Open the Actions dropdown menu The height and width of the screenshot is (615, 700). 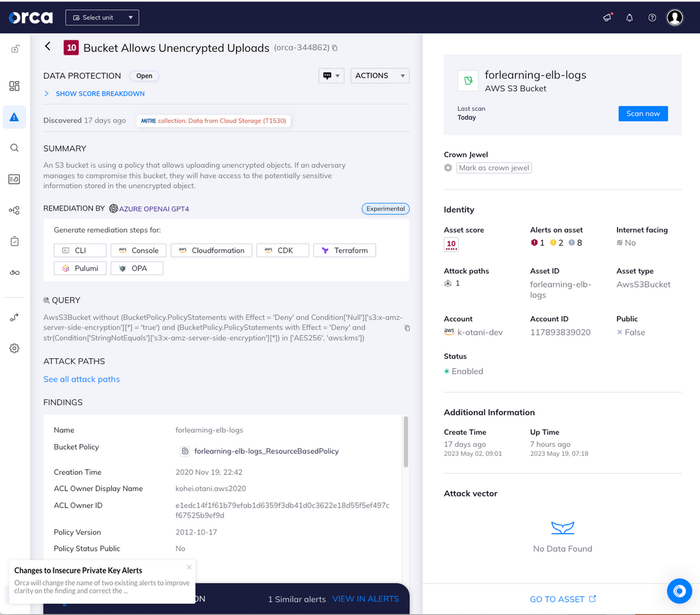[x=380, y=75]
